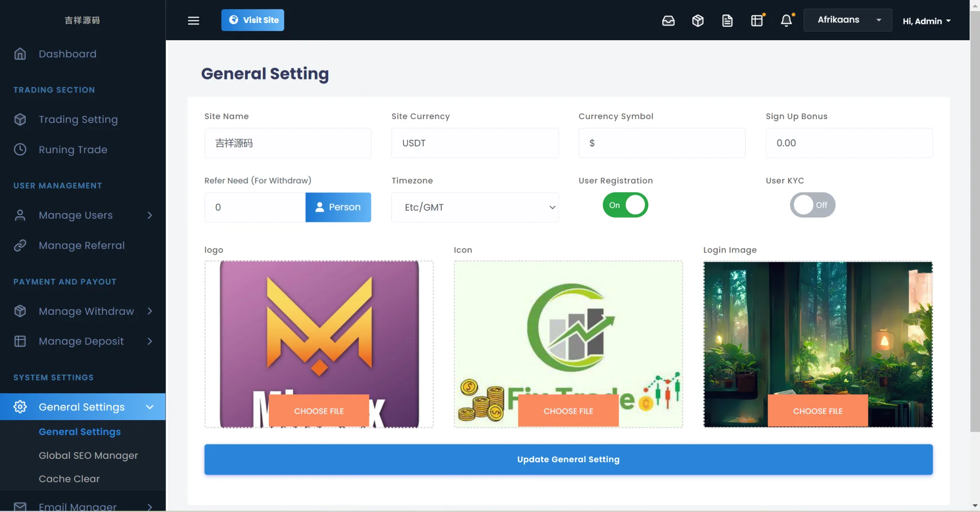Click the table grid icon in header
The image size is (980, 512).
pos(757,21)
